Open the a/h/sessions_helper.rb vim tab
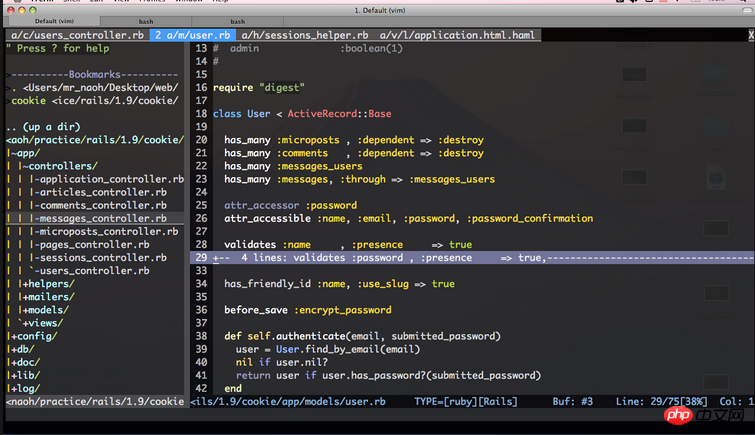 click(305, 35)
